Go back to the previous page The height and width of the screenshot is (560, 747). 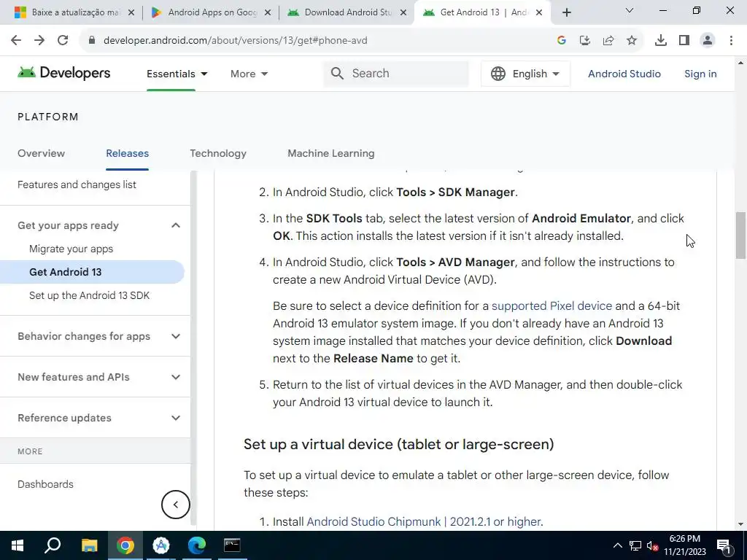click(x=16, y=41)
